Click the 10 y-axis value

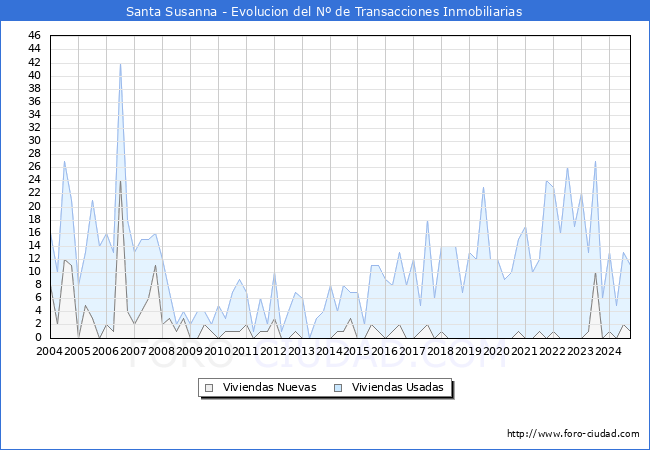(34, 272)
